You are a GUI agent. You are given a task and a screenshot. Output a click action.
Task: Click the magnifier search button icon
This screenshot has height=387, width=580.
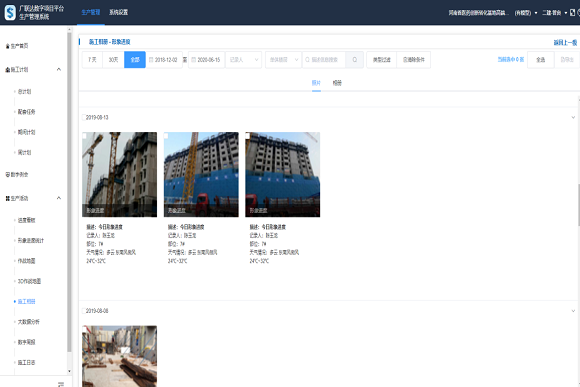354,60
